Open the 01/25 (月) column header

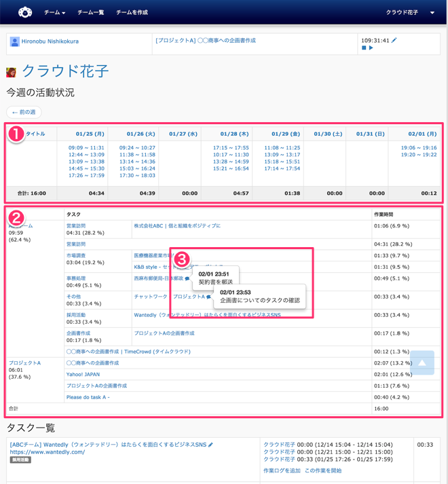pos(90,134)
